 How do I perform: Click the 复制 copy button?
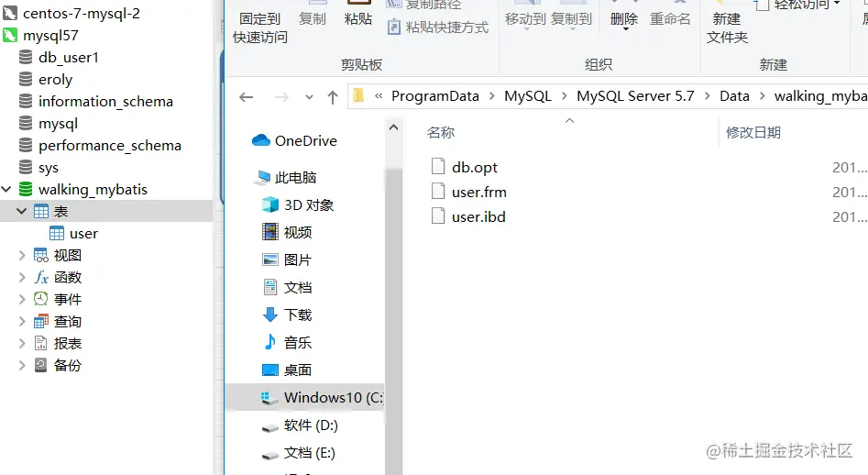313,19
